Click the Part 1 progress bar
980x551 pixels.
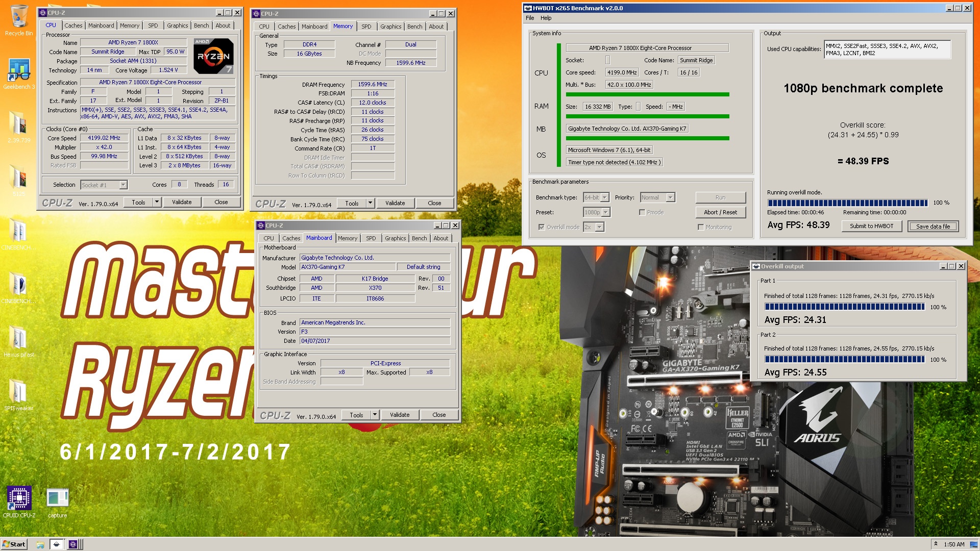click(x=844, y=307)
